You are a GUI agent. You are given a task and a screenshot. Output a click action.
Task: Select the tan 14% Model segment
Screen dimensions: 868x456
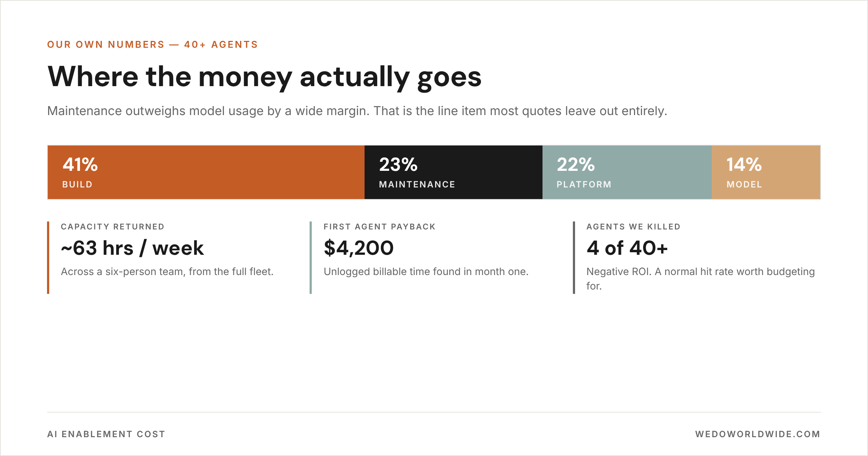pos(766,172)
